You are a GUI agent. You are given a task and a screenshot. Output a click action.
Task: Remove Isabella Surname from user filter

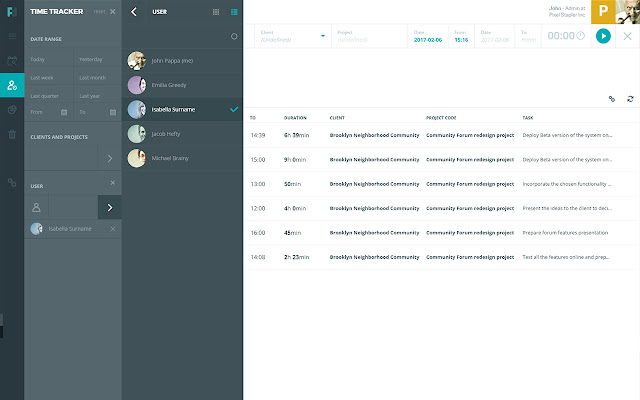click(113, 229)
